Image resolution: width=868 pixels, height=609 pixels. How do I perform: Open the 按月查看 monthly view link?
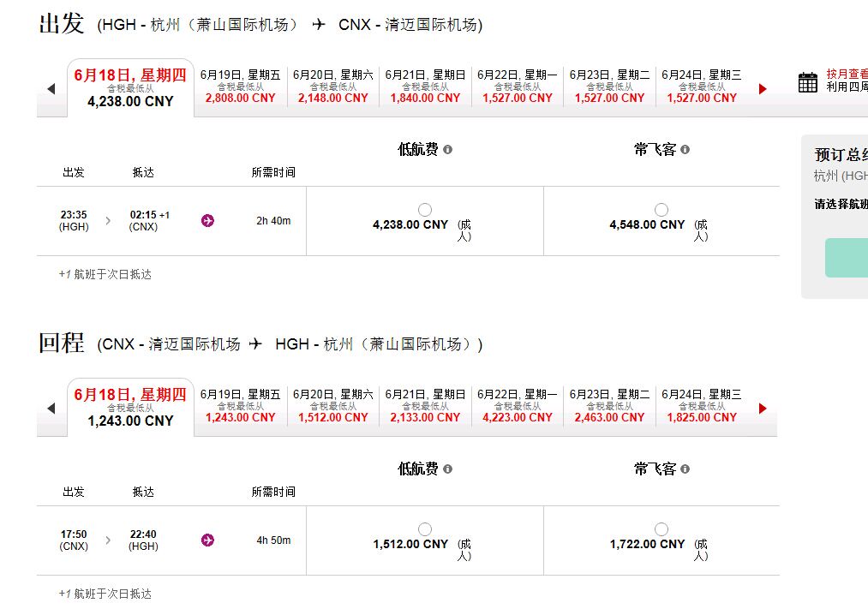(847, 74)
